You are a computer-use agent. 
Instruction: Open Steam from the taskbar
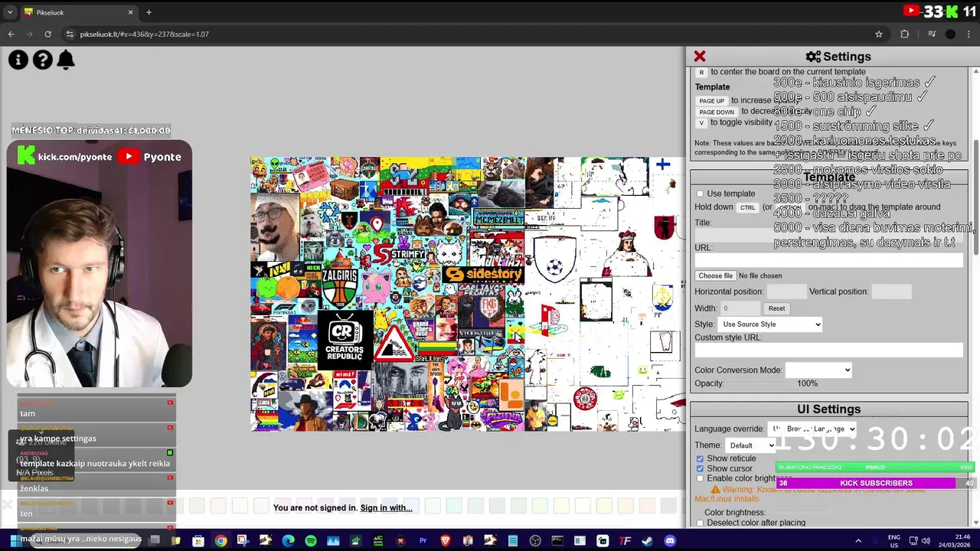pos(648,541)
